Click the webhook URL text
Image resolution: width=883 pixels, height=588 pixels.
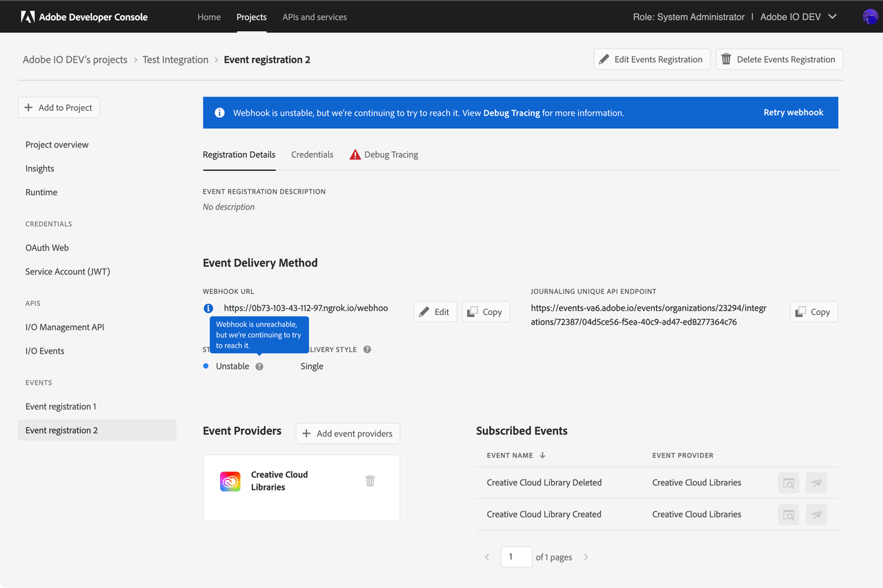point(306,308)
